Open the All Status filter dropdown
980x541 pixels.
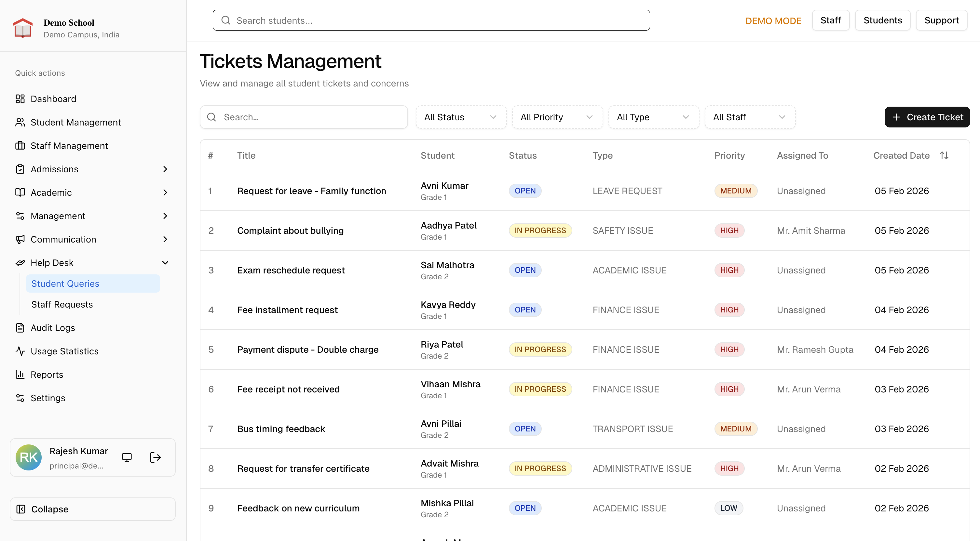tap(461, 117)
